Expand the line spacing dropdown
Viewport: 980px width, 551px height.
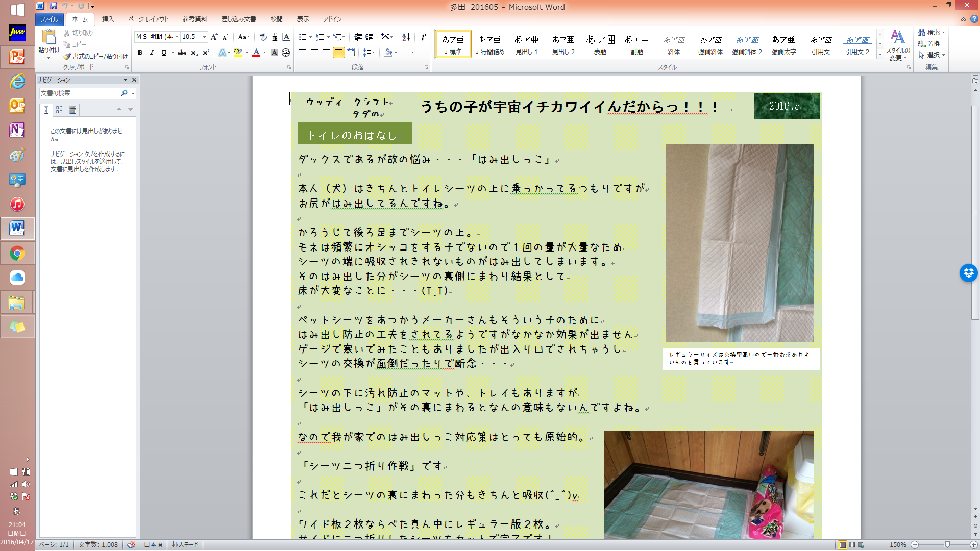click(374, 53)
